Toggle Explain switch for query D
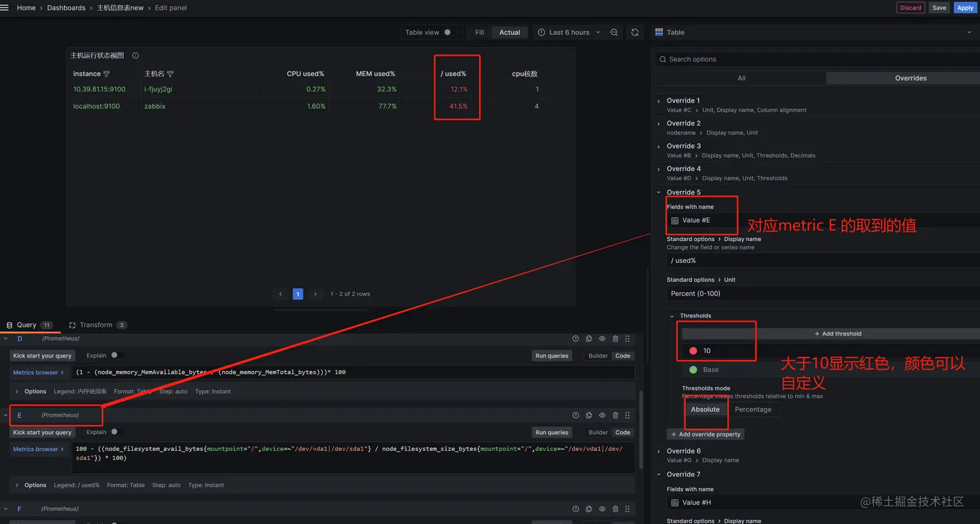Image resolution: width=980 pixels, height=524 pixels. pos(117,355)
